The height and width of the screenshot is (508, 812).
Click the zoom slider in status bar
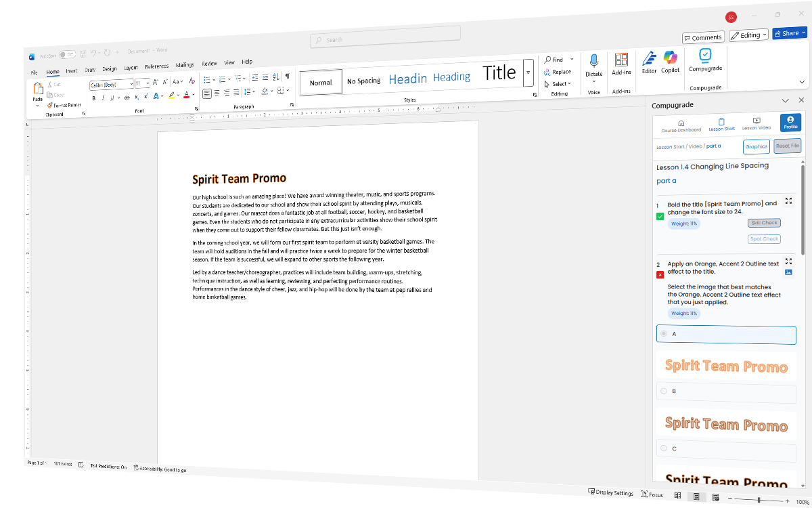point(759,500)
